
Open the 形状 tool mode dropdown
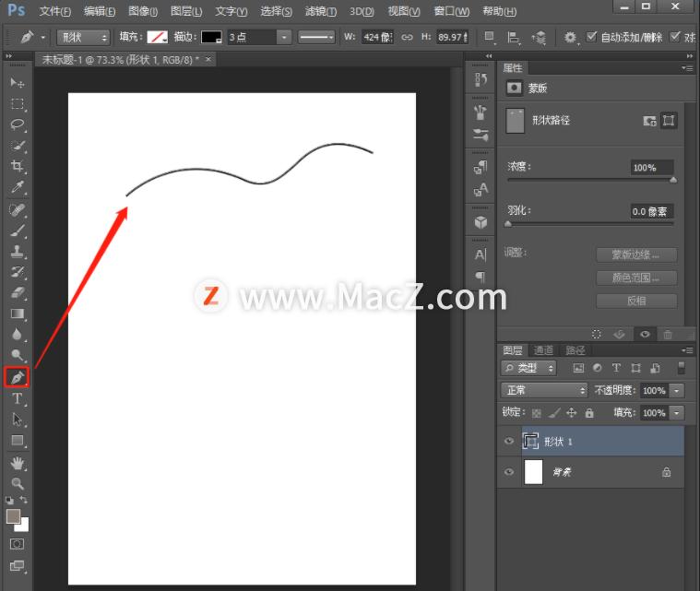click(83, 37)
